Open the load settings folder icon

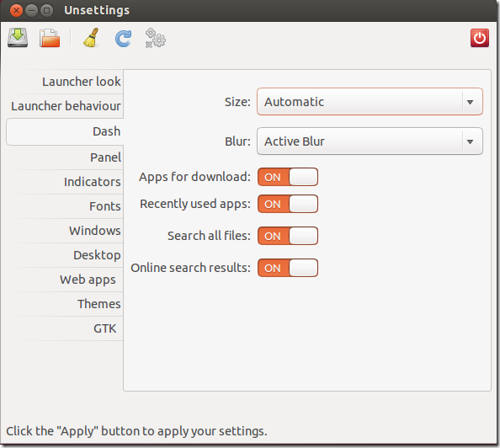coord(50,38)
